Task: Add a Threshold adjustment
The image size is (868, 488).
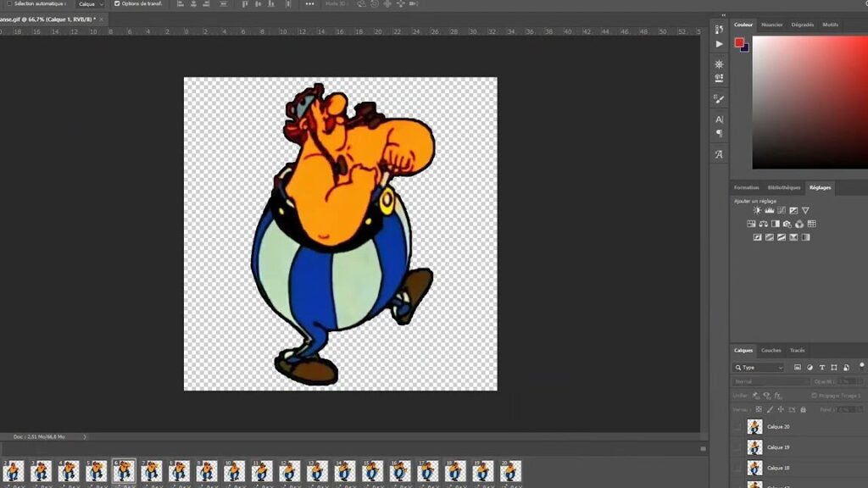Action: (x=782, y=237)
